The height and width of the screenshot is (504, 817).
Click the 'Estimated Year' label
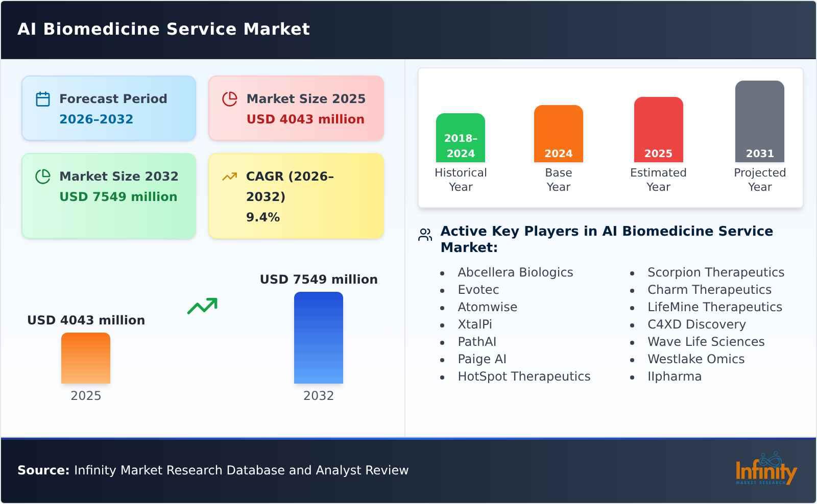point(659,180)
